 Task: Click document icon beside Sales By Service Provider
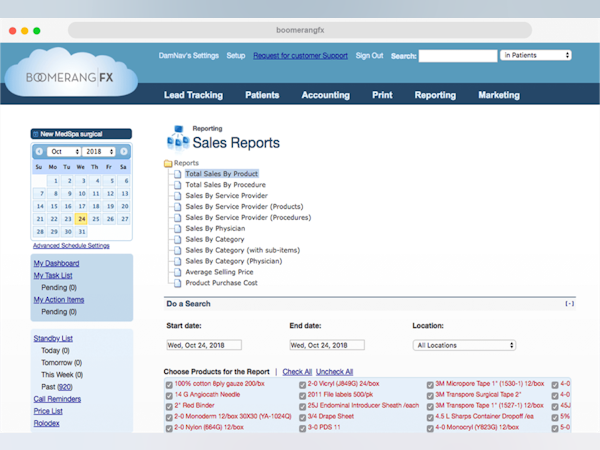[x=178, y=196]
